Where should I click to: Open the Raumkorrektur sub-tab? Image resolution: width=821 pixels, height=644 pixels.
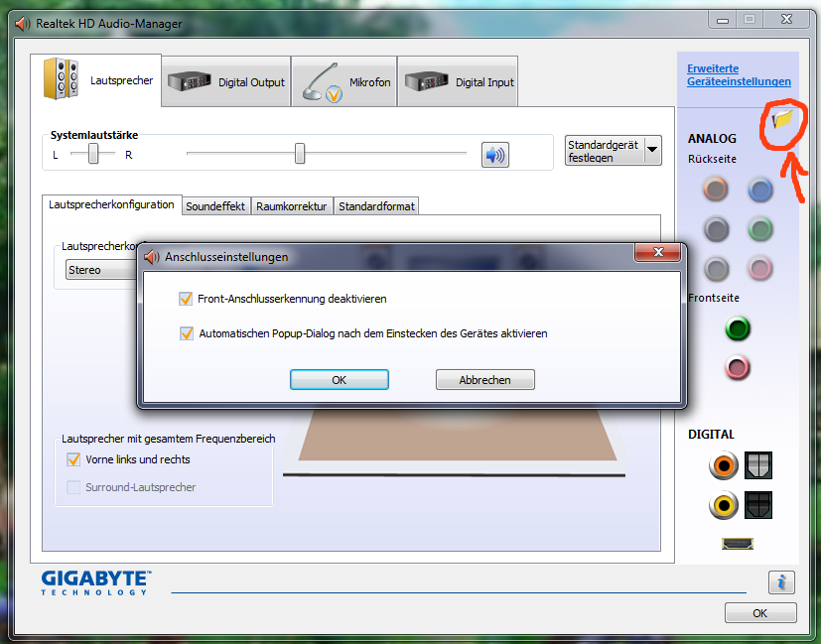pos(292,206)
